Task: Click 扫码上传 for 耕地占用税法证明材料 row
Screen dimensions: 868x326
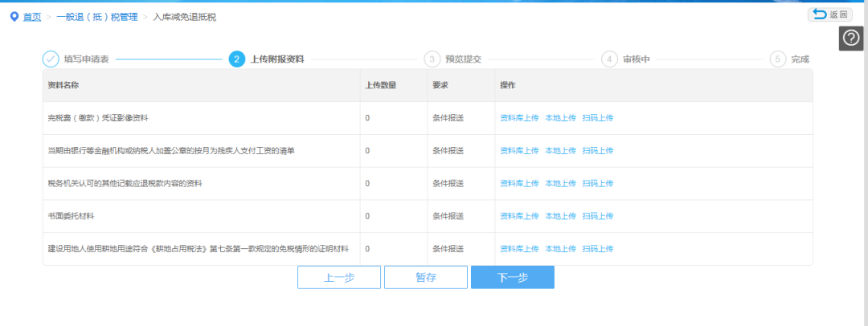Action: (x=598, y=249)
